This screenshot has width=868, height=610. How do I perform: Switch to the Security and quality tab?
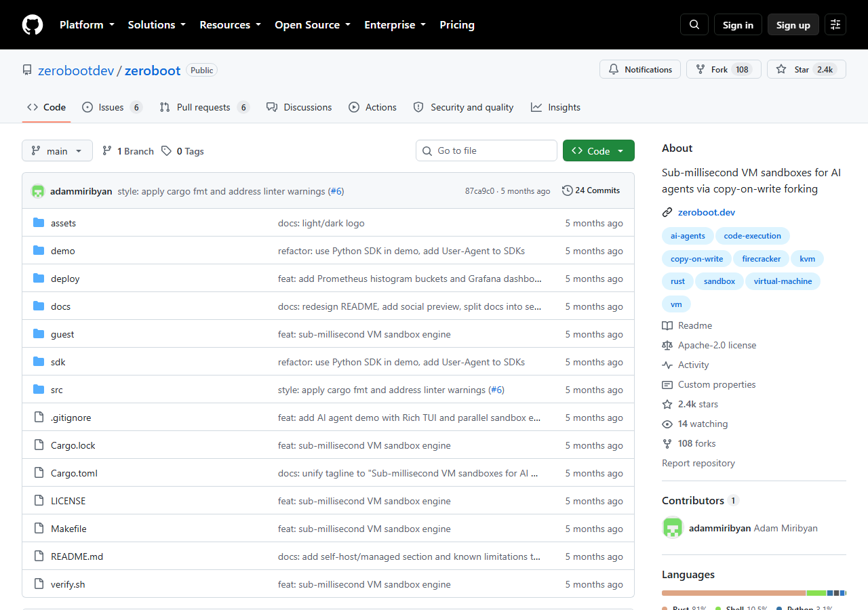click(463, 107)
